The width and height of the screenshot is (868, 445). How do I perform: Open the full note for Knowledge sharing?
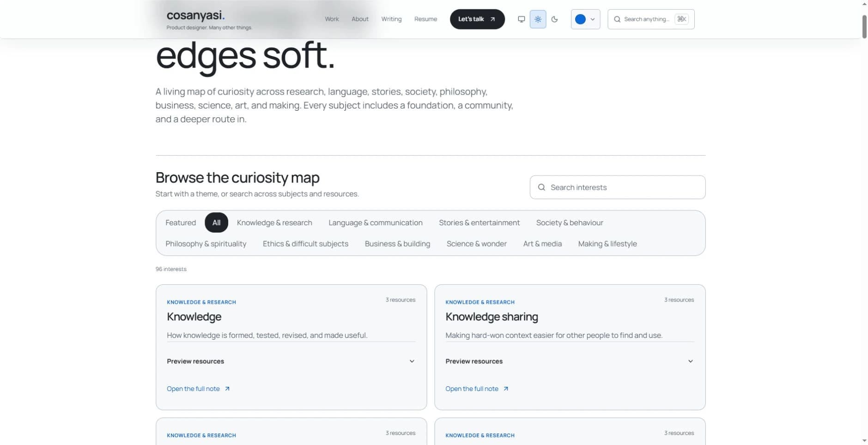pos(477,389)
